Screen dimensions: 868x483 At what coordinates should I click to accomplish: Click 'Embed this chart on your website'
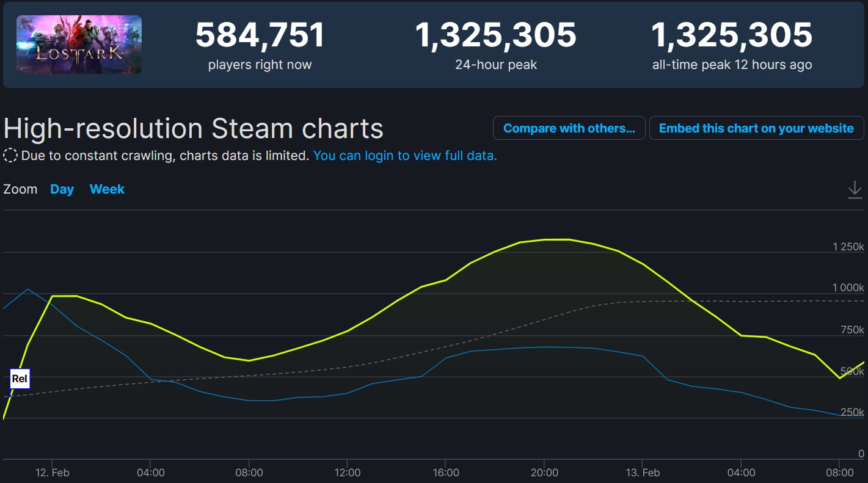pyautogui.click(x=756, y=128)
